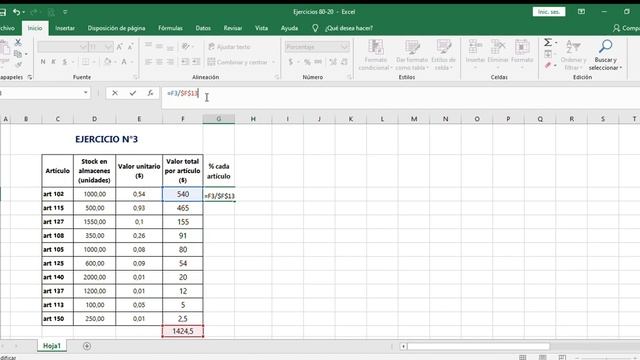Click the Copy icon in clipboard group
This screenshot has width=640, height=360.
pyautogui.click(x=18, y=54)
